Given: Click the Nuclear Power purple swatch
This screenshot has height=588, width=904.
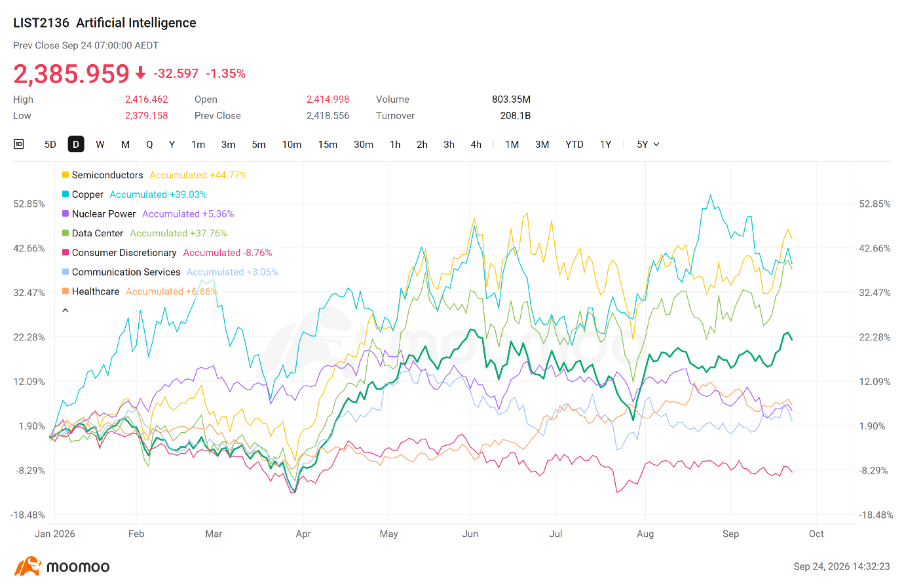Looking at the screenshot, I should [66, 213].
